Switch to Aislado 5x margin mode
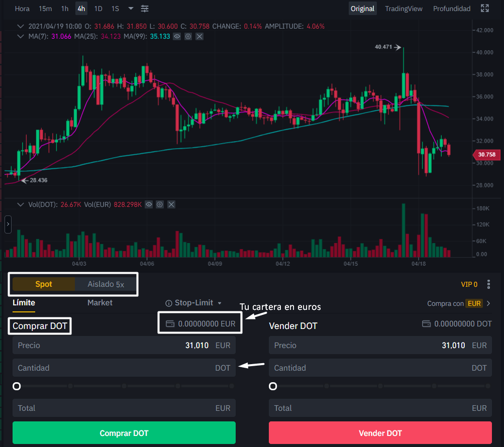Screen dimensions: 504x447 point(106,284)
